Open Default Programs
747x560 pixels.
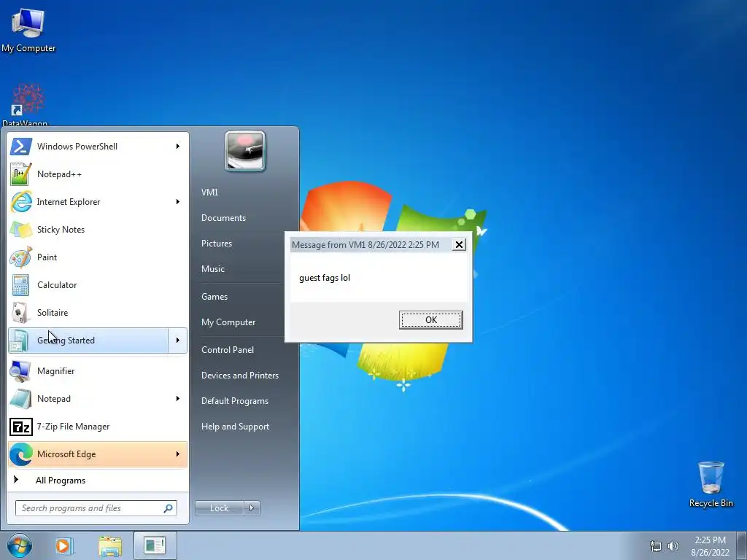coord(235,401)
